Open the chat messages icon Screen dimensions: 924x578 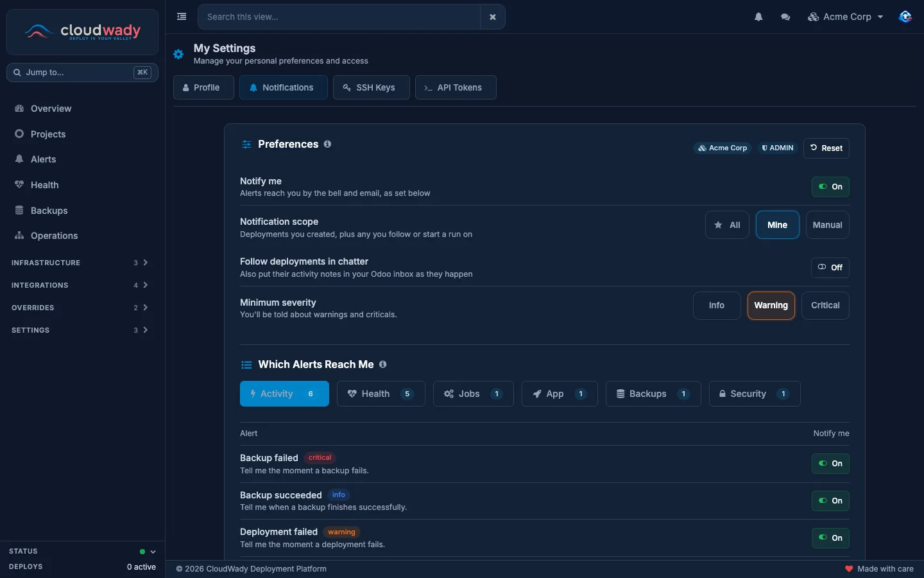click(x=785, y=17)
